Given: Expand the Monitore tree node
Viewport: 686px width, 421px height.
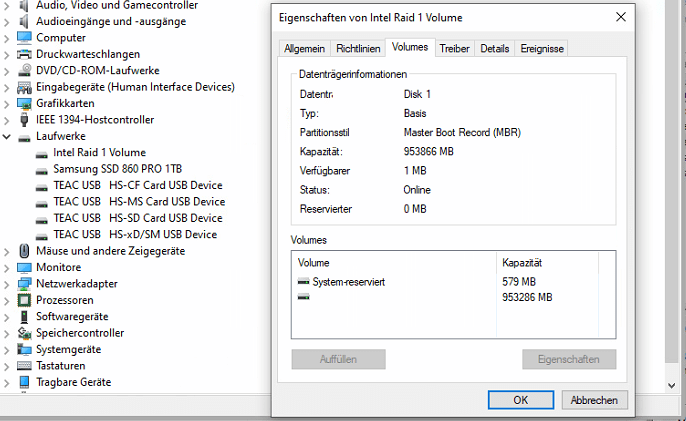Looking at the screenshot, I should (7, 268).
